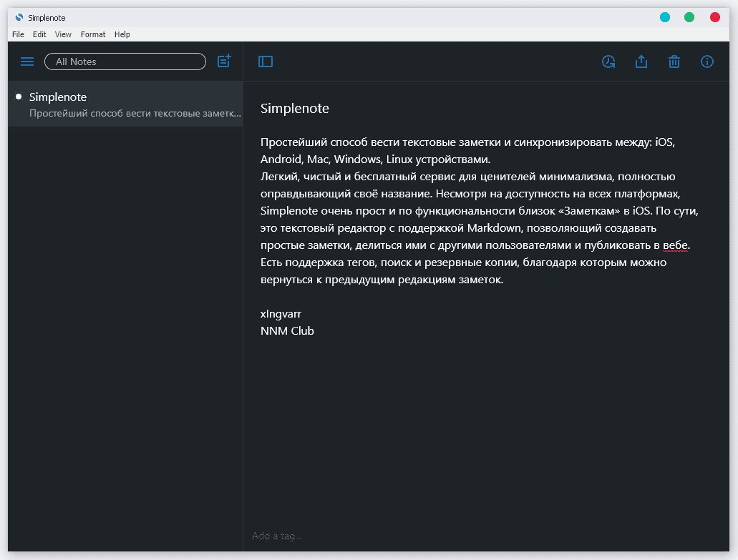Open note revision history
The height and width of the screenshot is (560, 738).
point(608,62)
